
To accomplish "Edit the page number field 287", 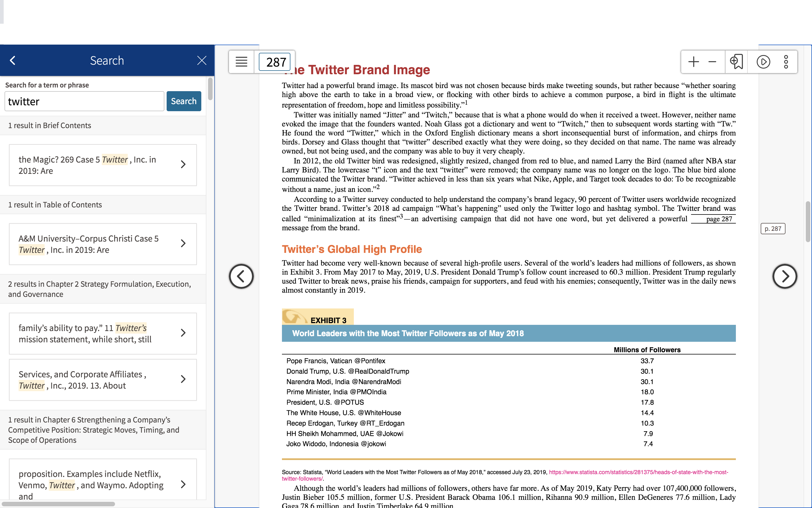I will click(274, 62).
